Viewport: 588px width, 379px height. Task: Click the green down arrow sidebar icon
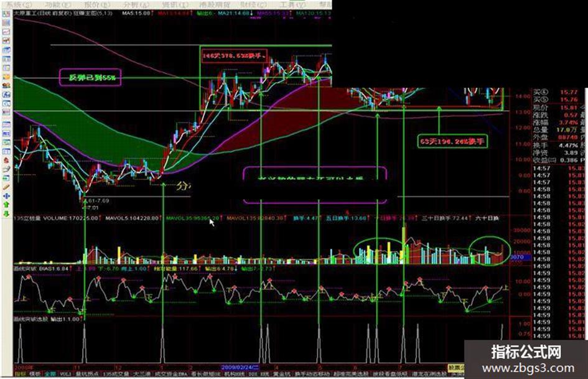click(6, 214)
